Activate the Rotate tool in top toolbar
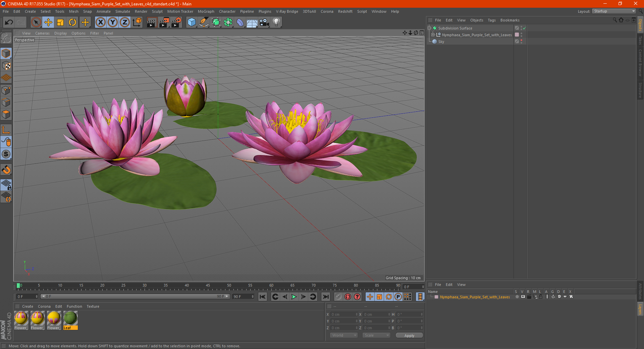The image size is (644, 349). click(72, 22)
